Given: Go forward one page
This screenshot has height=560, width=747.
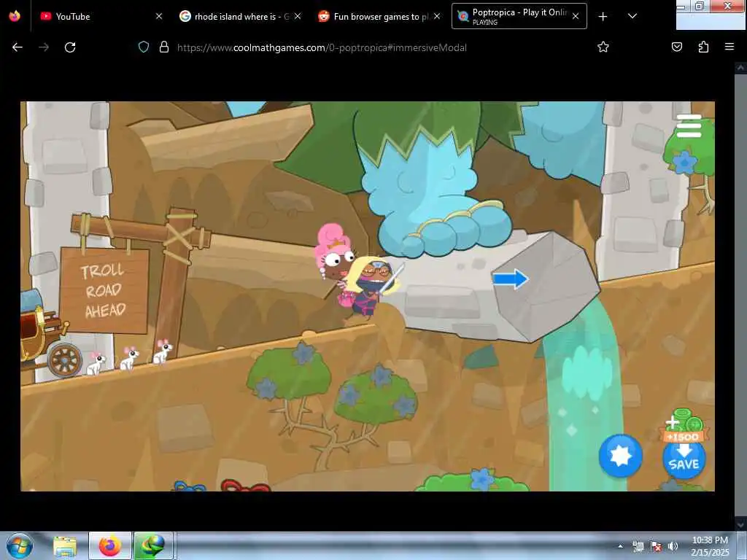Looking at the screenshot, I should (44, 47).
